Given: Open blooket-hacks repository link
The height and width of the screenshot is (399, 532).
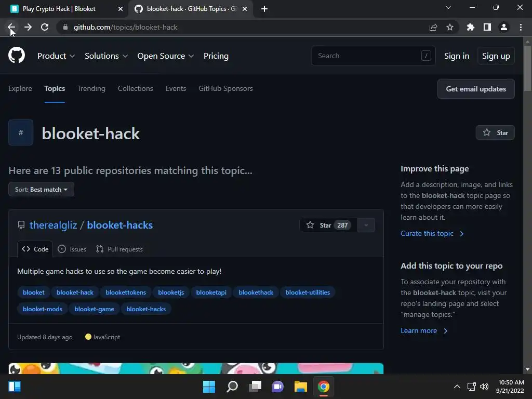Looking at the screenshot, I should coord(120,225).
